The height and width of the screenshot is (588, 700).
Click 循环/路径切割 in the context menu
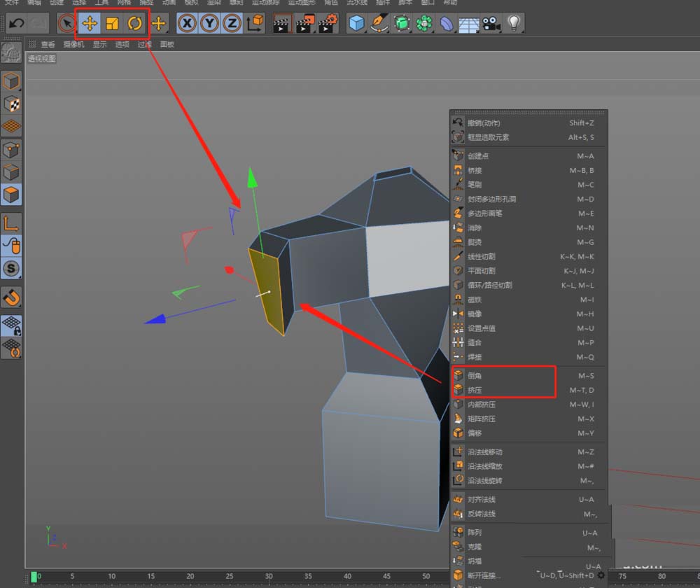pos(489,285)
